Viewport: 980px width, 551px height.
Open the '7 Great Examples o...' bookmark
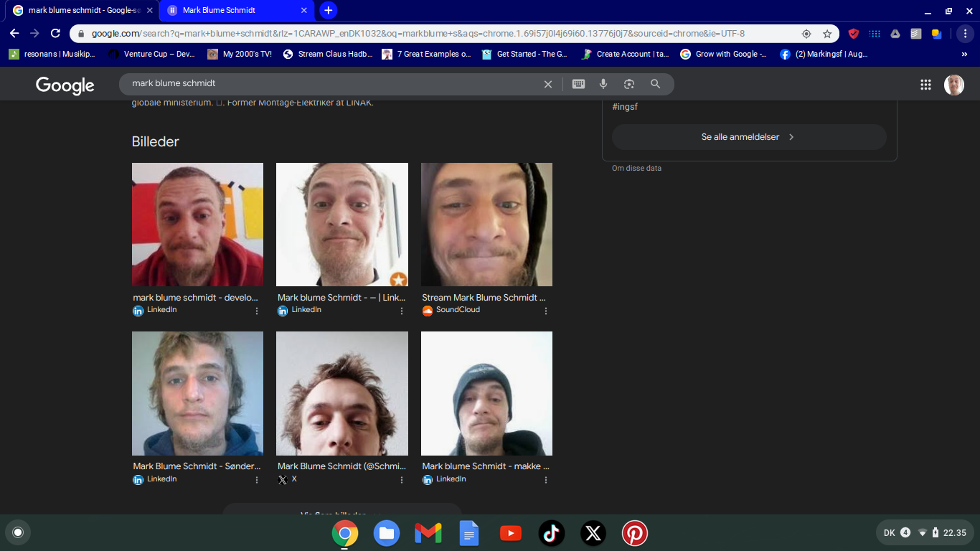[x=427, y=54]
